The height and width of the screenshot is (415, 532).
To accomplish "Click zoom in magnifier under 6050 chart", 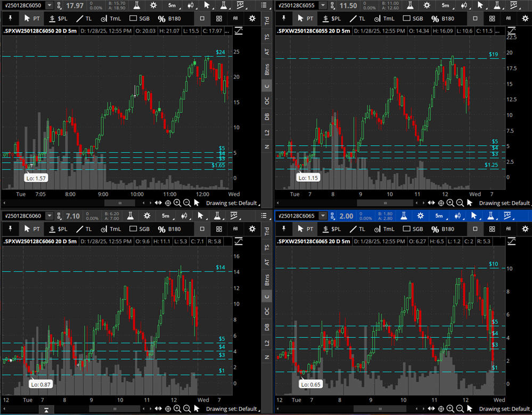I will click(177, 203).
